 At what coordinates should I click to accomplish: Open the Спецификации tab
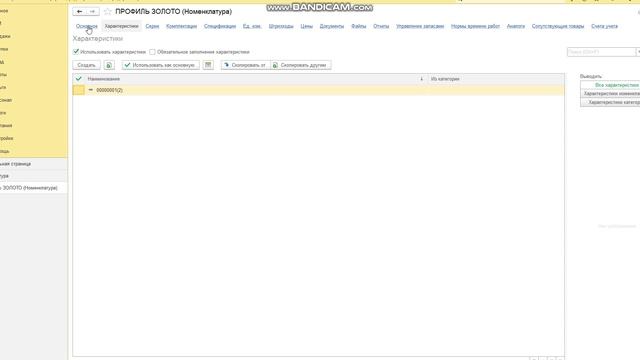tap(220, 26)
